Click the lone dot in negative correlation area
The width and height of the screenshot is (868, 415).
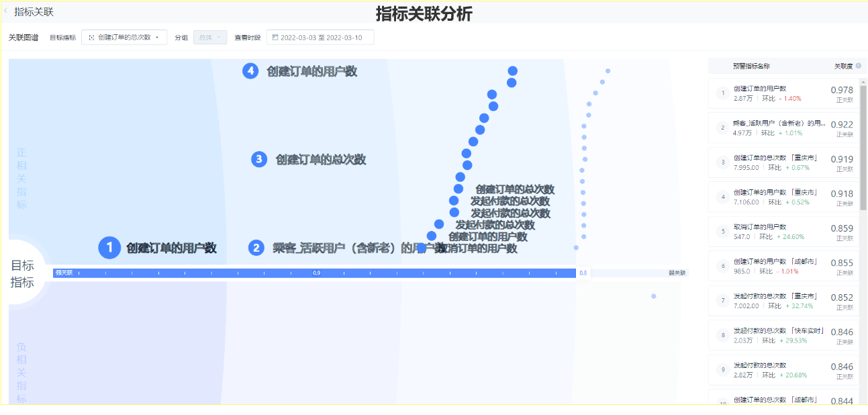653,296
